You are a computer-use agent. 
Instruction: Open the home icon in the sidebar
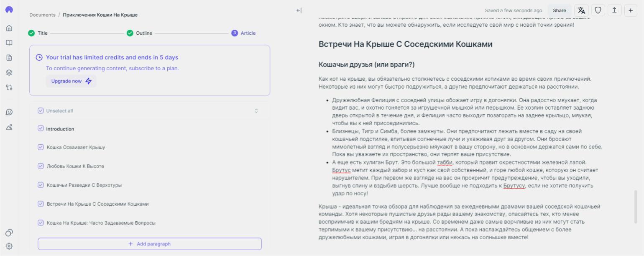coord(9,28)
